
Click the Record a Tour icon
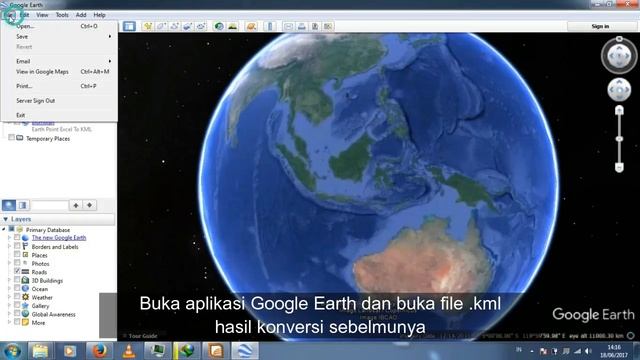(x=201, y=26)
